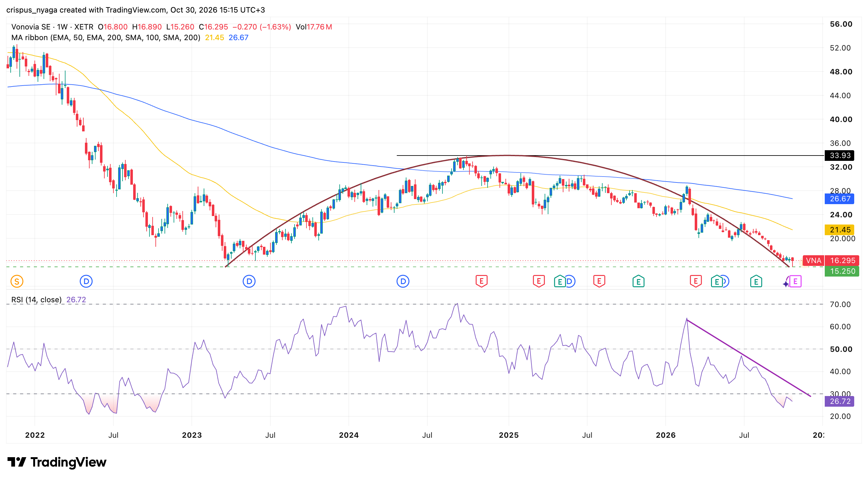
Task: Click the magenta E upcoming earnings marker
Action: click(x=796, y=281)
